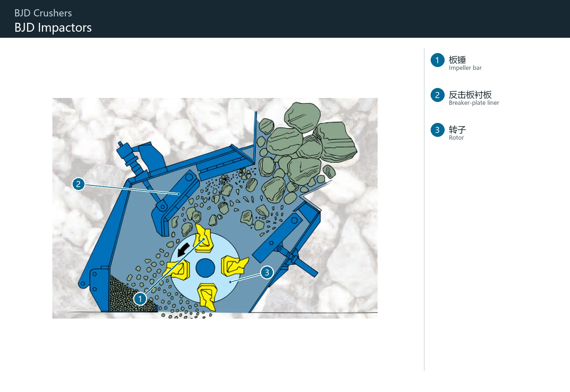
Task: Click the Impeller bar legend label
Action: pos(465,68)
